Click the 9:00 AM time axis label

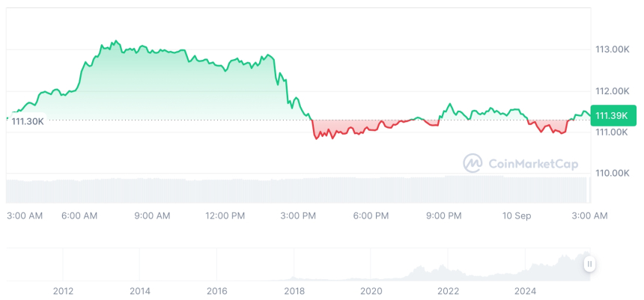pyautogui.click(x=152, y=215)
